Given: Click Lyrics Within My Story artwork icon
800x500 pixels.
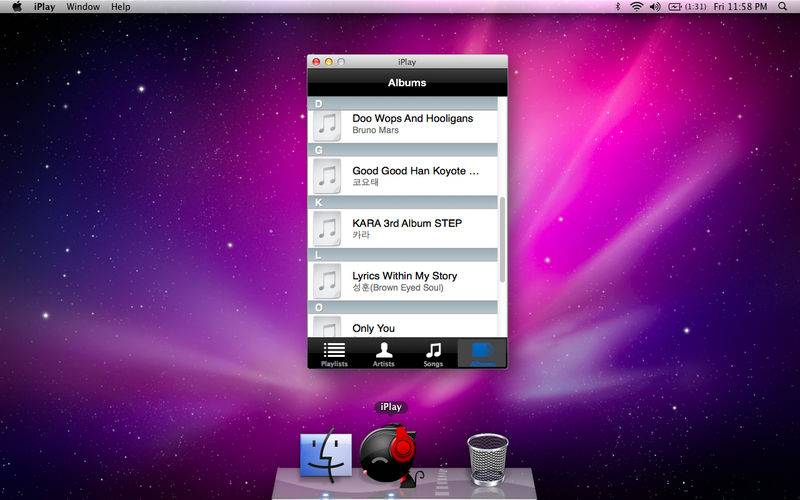Looking at the screenshot, I should click(327, 281).
